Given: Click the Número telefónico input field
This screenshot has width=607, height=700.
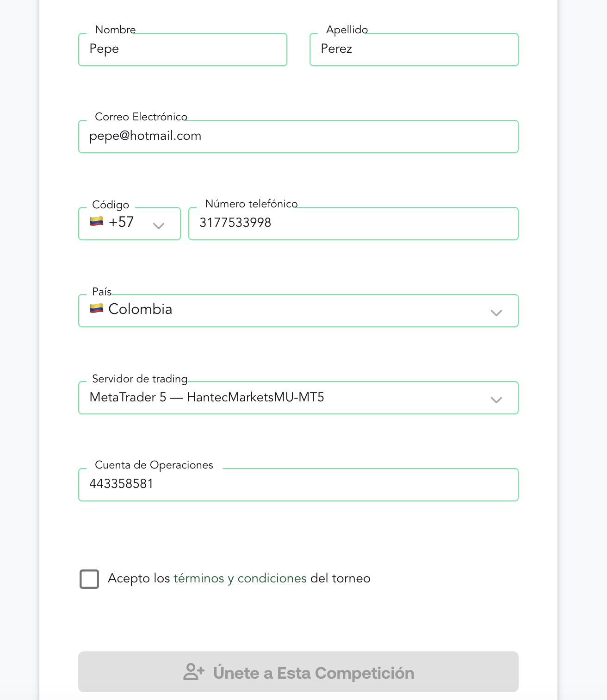Looking at the screenshot, I should pyautogui.click(x=353, y=224).
